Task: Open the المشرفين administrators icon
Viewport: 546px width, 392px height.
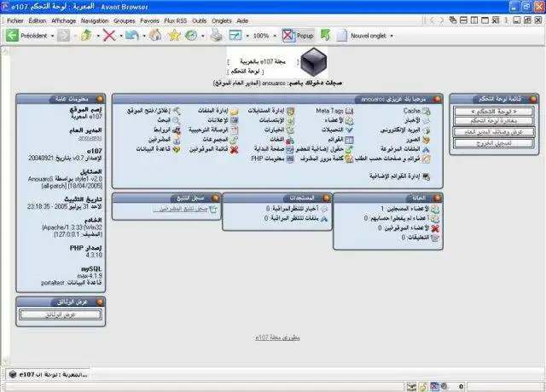Action: (177, 140)
